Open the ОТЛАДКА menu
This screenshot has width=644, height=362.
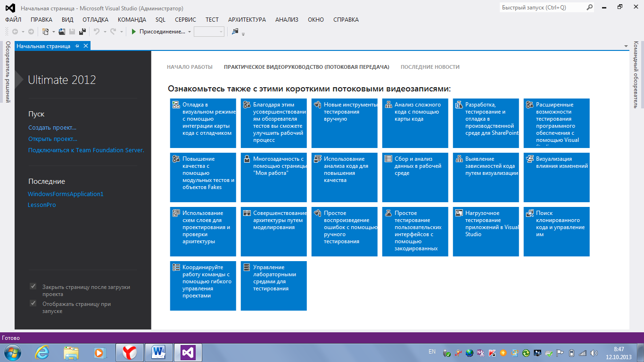(x=95, y=20)
